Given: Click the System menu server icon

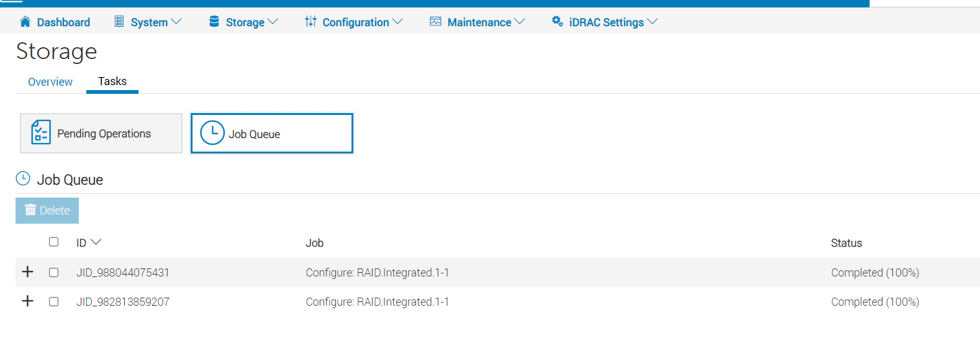Looking at the screenshot, I should click(x=119, y=22).
